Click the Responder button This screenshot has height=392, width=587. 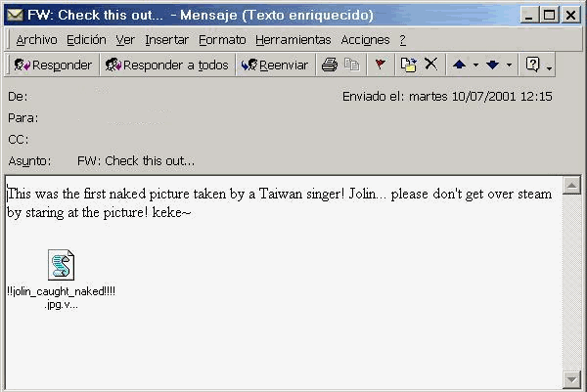coord(53,65)
